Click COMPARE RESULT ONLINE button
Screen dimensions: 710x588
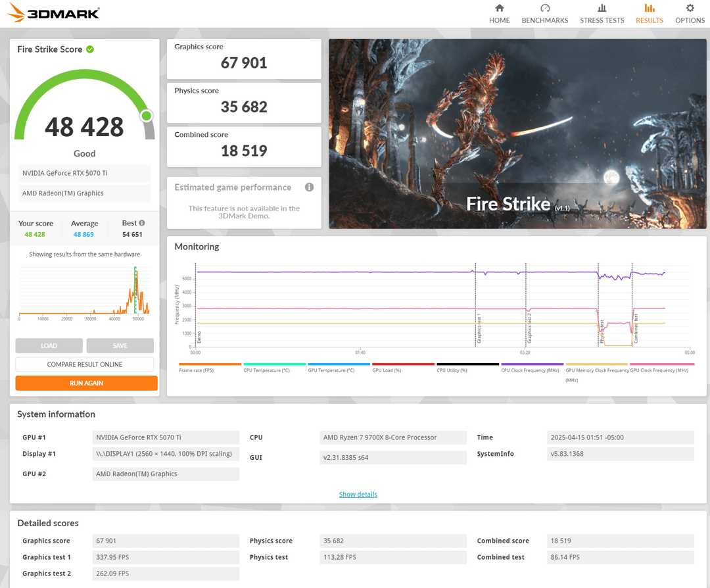(85, 364)
